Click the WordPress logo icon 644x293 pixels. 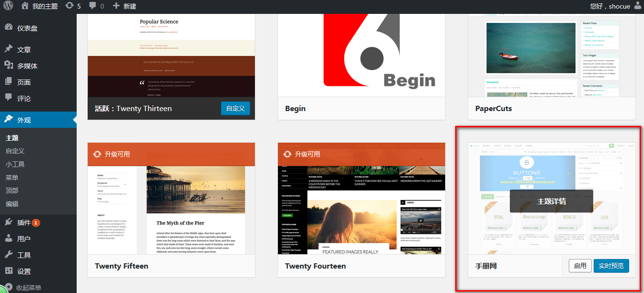point(8,6)
